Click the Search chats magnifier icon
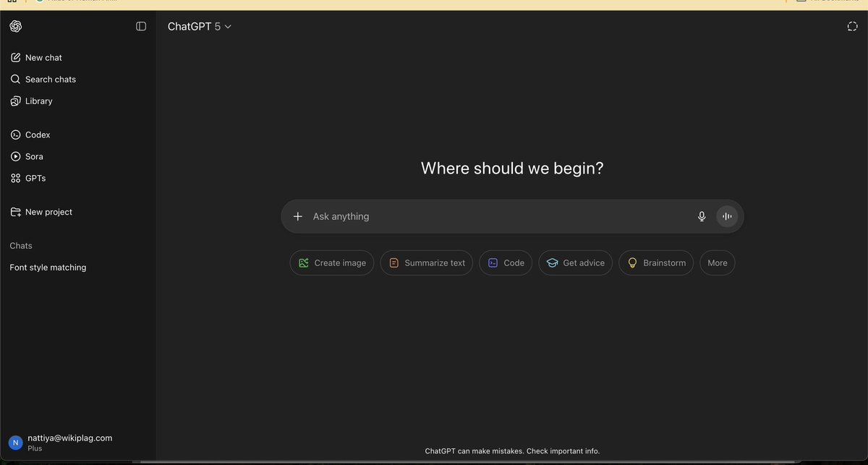Screen dimensions: 868x465 [x=15, y=80]
